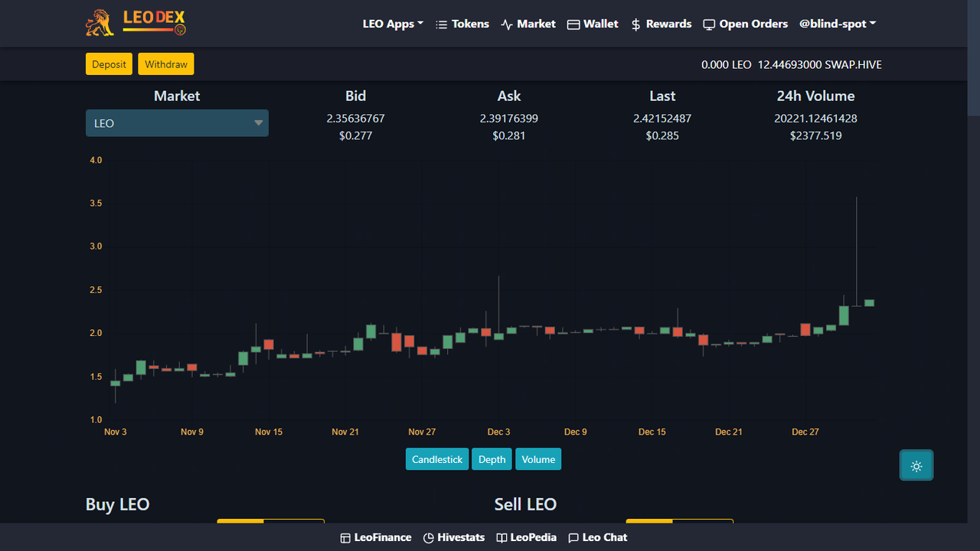This screenshot has height=551, width=980.
Task: Click the Withdraw button
Action: click(166, 64)
